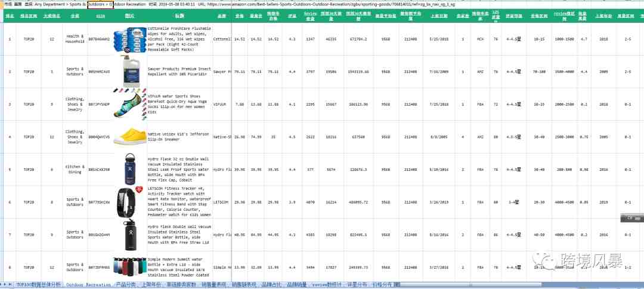
Task: Open the TOP100数据总体分析 sheet tab
Action: 38,284
